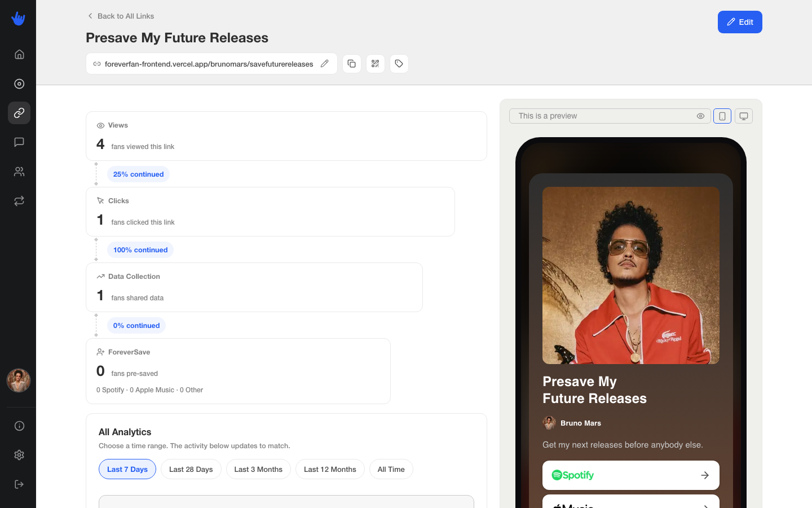812x508 pixels.
Task: Click the 'This is a preview' field
Action: point(610,116)
